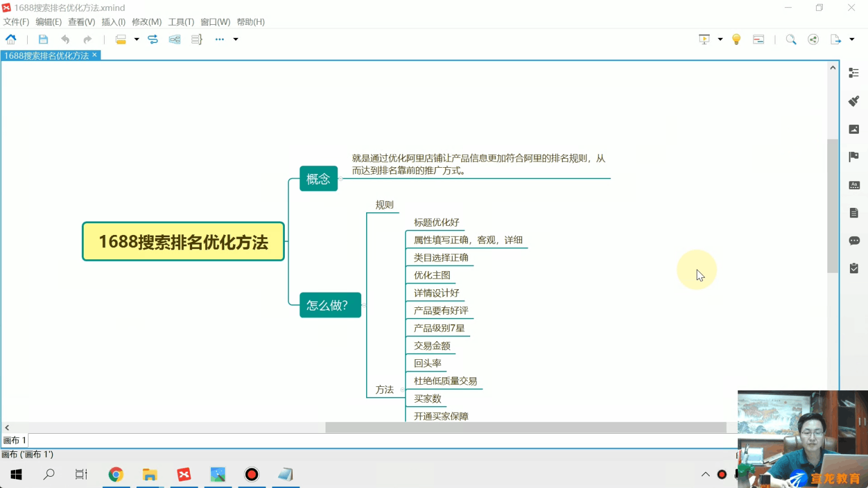Expand the export options dropdown
Image resolution: width=868 pixels, height=488 pixels.
pos(852,39)
